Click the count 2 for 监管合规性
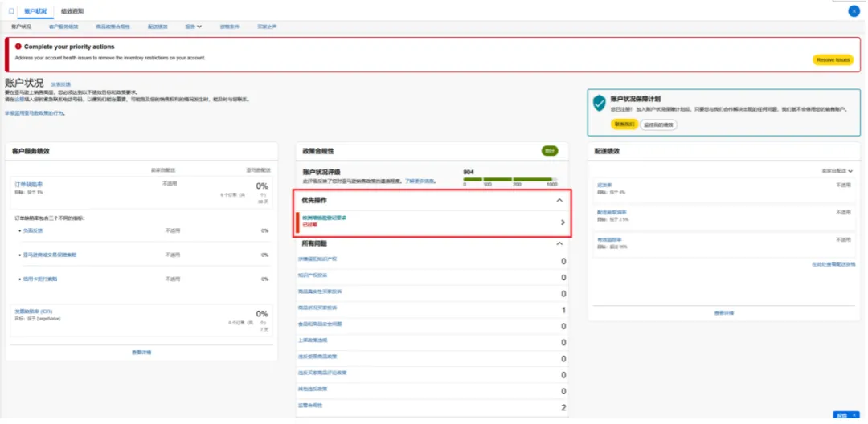Image resolution: width=868 pixels, height=424 pixels. click(x=563, y=408)
